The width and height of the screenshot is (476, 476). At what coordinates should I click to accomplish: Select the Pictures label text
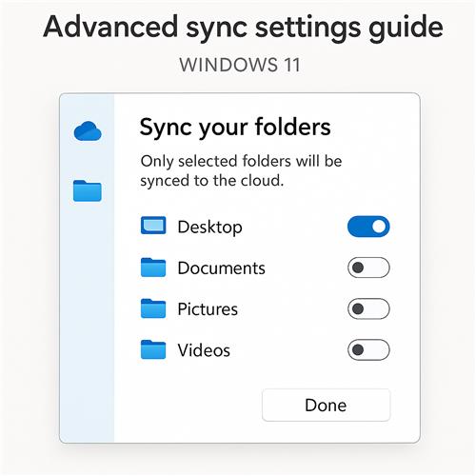pyautogui.click(x=208, y=309)
